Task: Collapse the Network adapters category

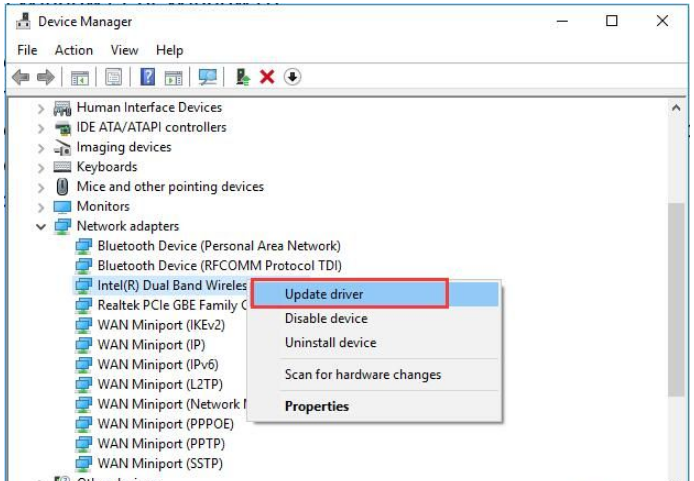Action: coord(41,227)
